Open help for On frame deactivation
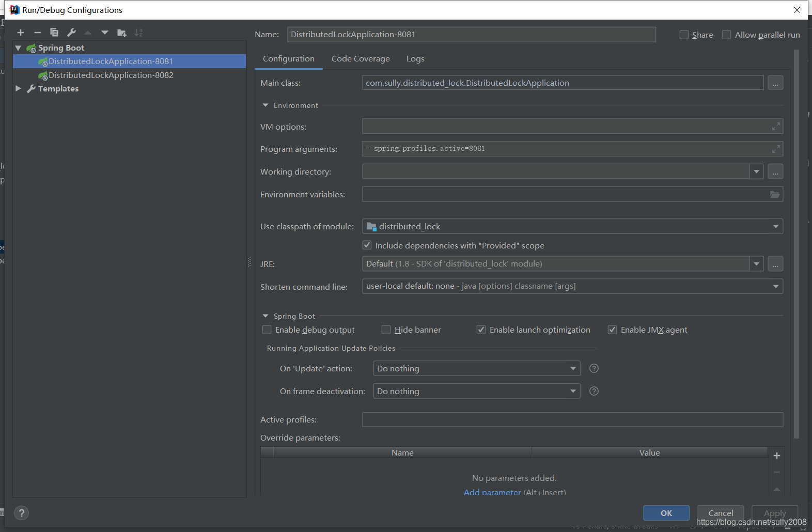 pyautogui.click(x=594, y=391)
